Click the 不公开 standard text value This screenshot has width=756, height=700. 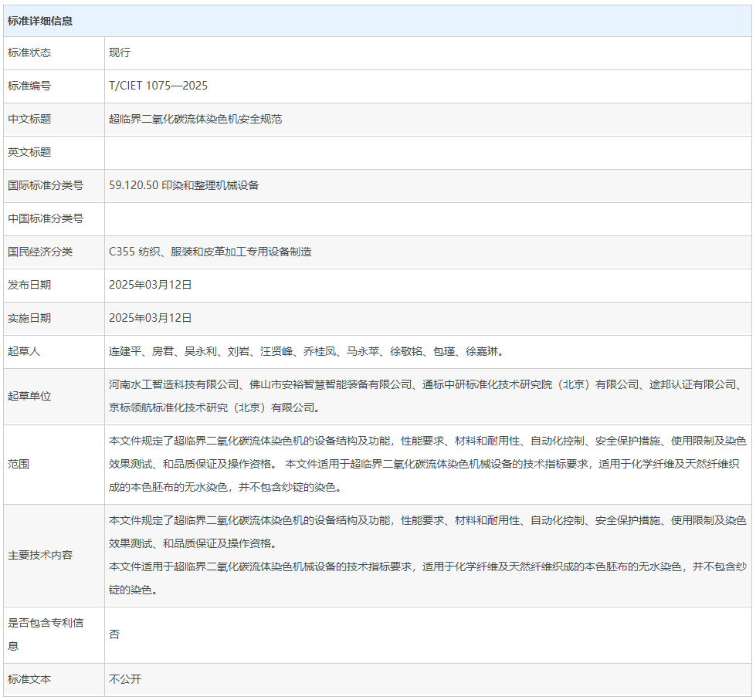pos(125,679)
